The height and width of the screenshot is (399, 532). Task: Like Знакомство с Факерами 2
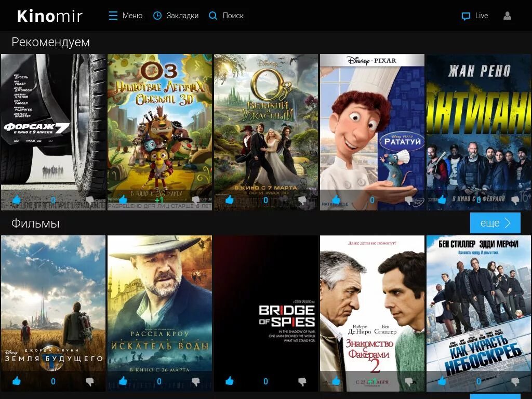336,381
